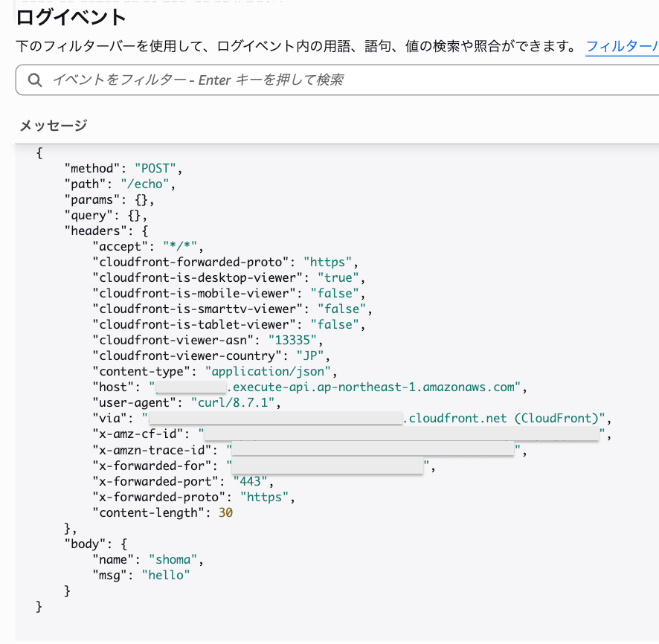The height and width of the screenshot is (644, 659).
Task: Click name value shoma
Action: tap(173, 559)
